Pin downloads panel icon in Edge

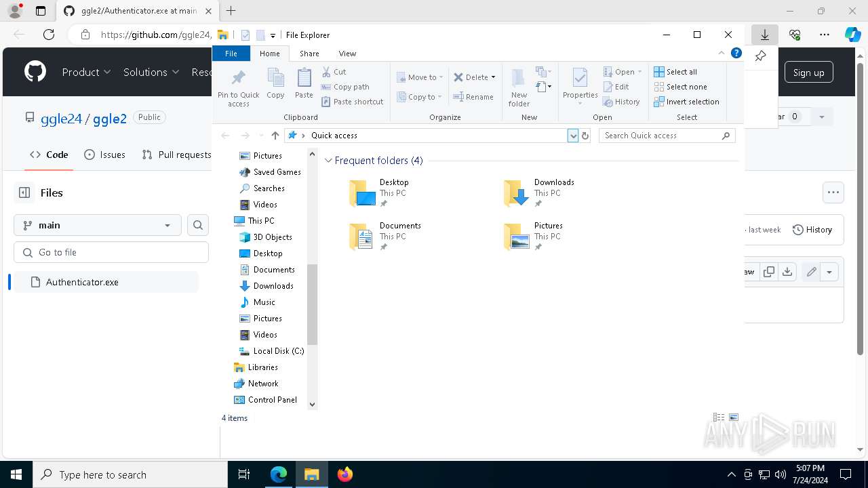761,56
